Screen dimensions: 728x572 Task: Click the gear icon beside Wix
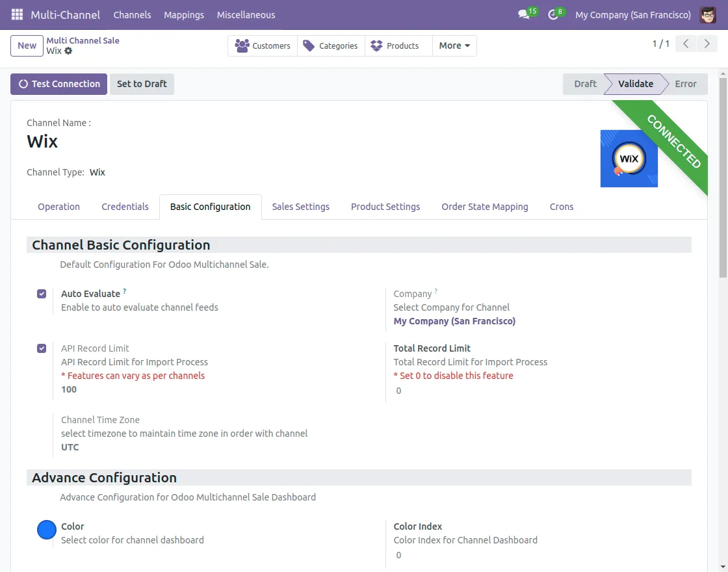(x=68, y=51)
